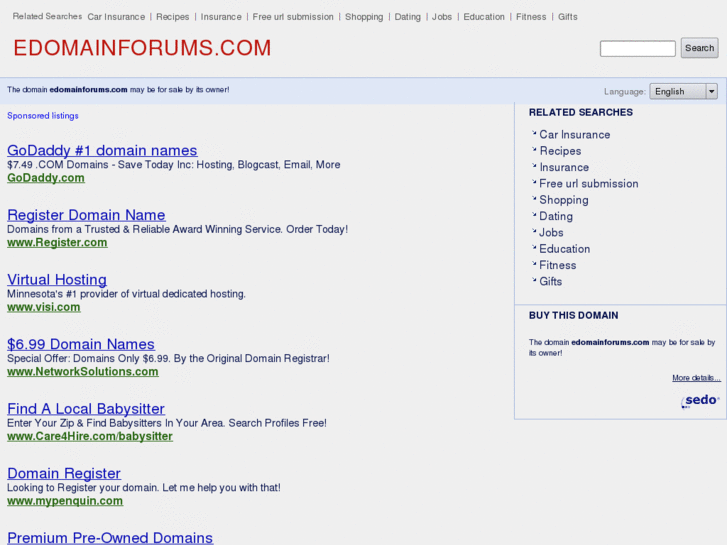This screenshot has width=727, height=545.
Task: Click Recipes in top related searches
Action: pyautogui.click(x=172, y=17)
